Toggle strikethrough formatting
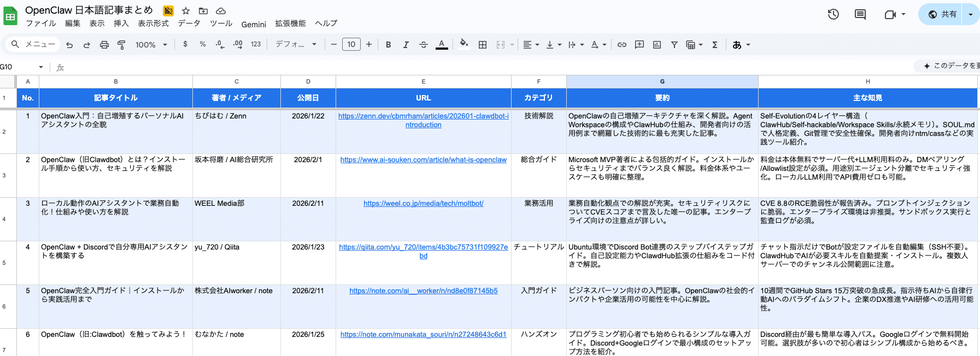 [423, 45]
